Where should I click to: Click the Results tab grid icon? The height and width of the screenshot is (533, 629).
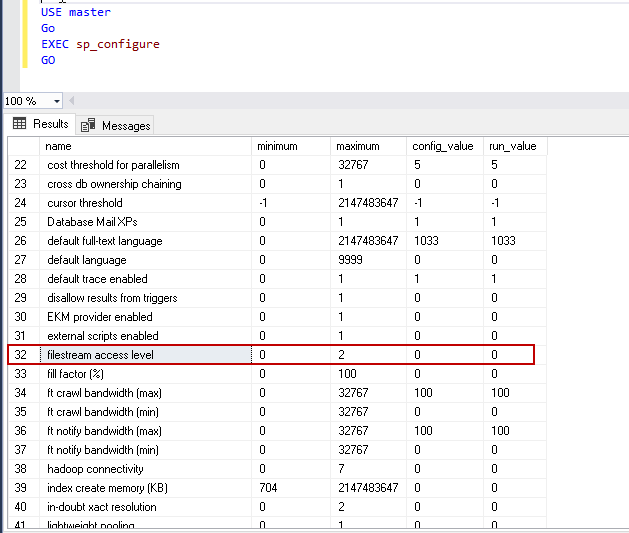[19, 124]
